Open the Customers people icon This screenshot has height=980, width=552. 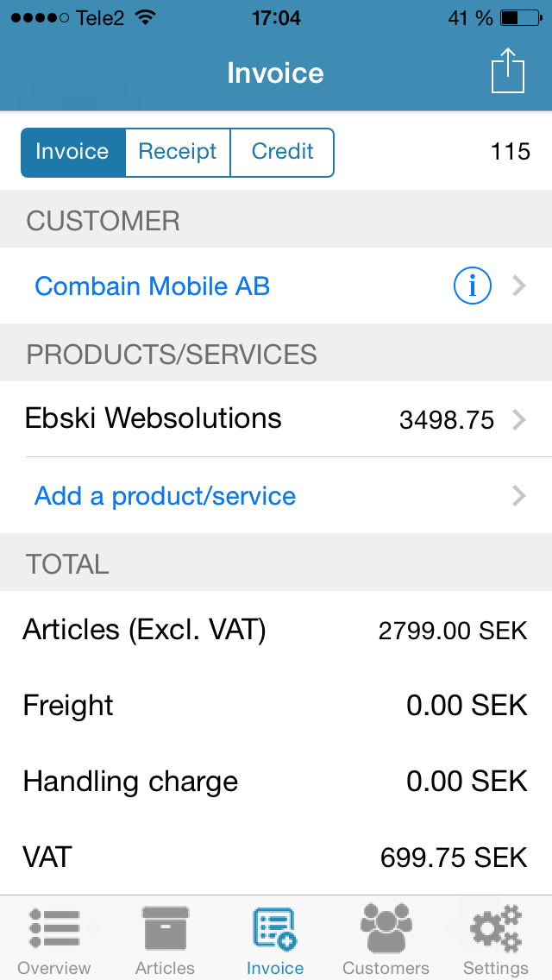pos(386,930)
